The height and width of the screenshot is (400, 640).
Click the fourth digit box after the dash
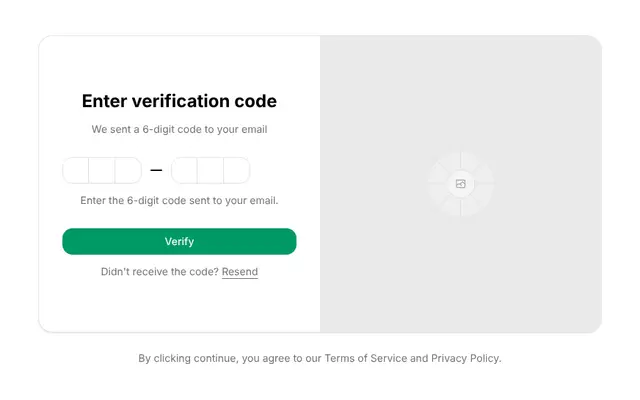[x=184, y=170]
